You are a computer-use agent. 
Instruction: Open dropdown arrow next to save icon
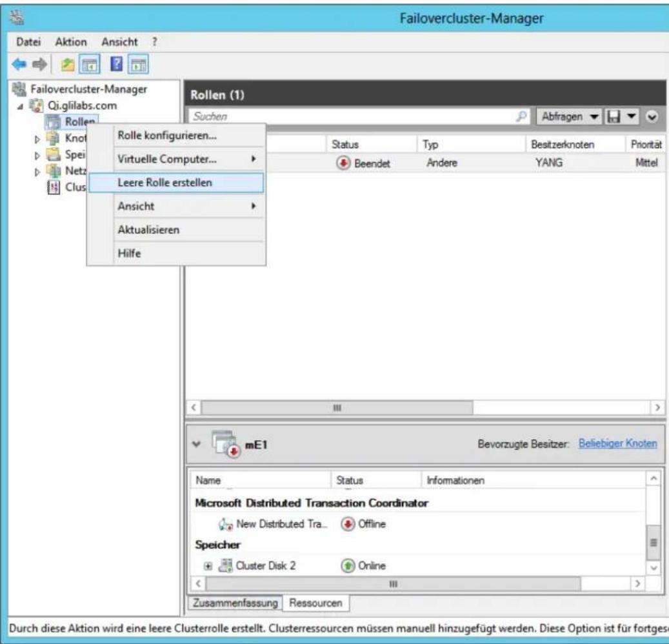point(632,116)
